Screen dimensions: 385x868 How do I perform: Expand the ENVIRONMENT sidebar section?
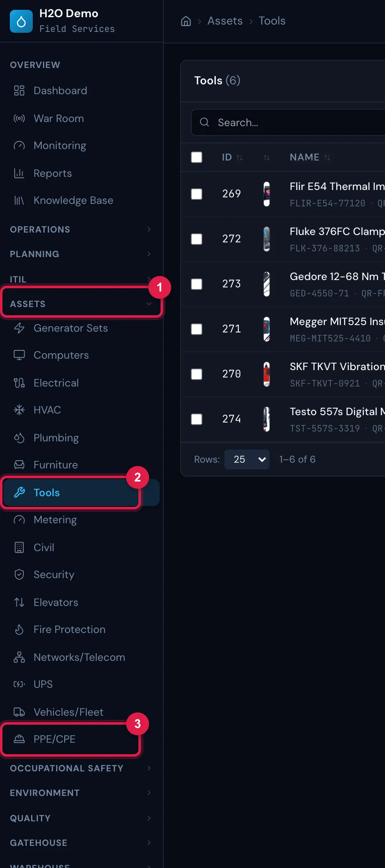(80, 793)
